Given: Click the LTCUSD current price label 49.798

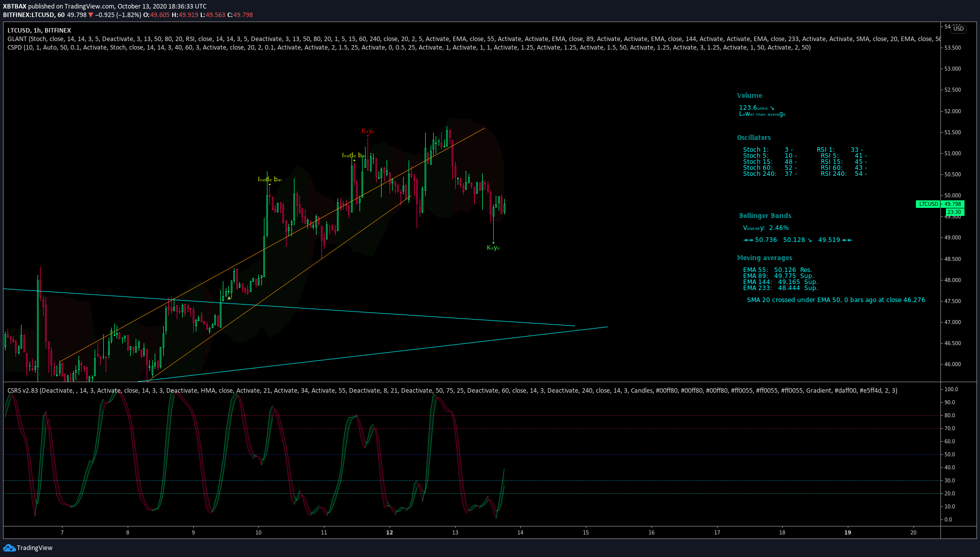Looking at the screenshot, I should [940, 204].
